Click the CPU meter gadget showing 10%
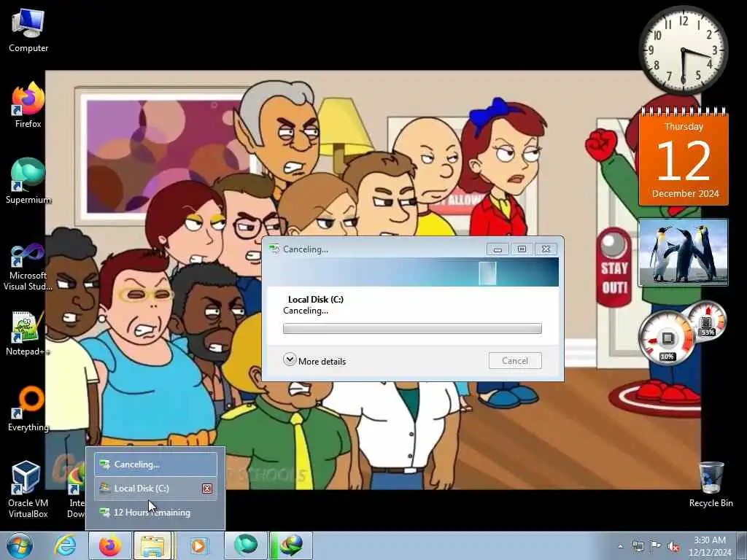Screen dimensions: 747x560 667,337
